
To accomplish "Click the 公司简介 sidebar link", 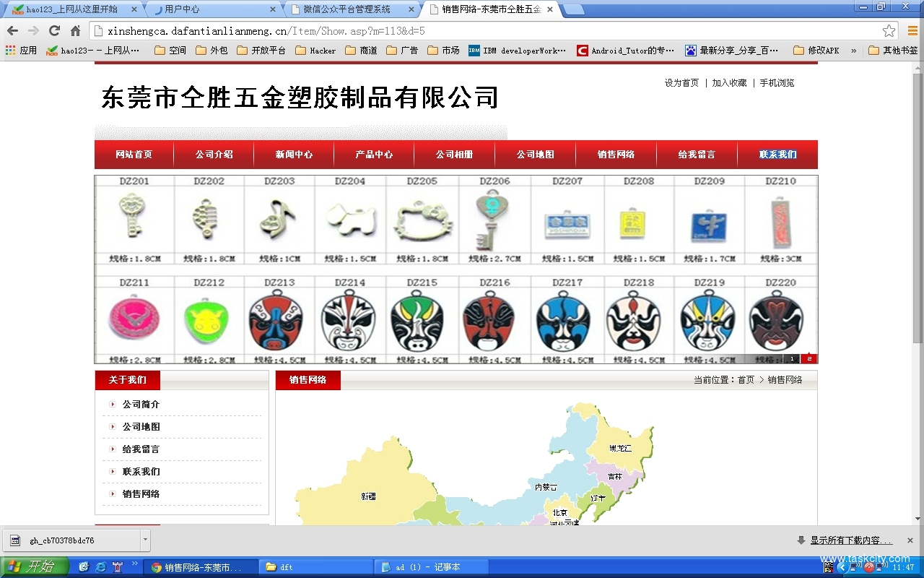I will [x=141, y=405].
